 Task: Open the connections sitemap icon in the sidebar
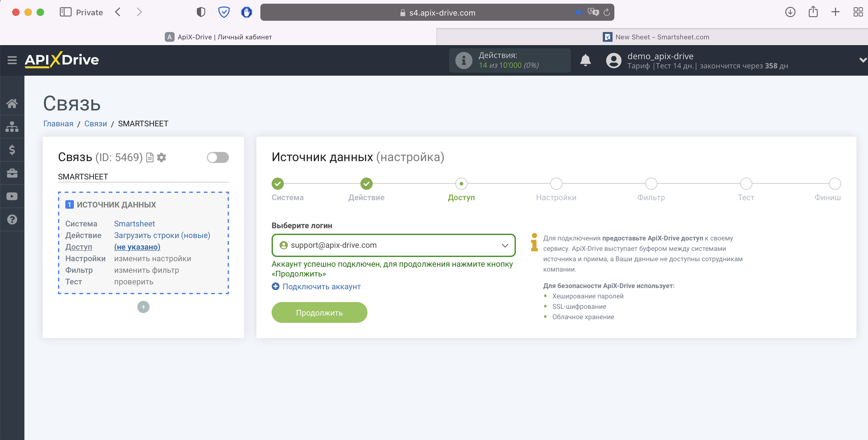pyautogui.click(x=12, y=127)
